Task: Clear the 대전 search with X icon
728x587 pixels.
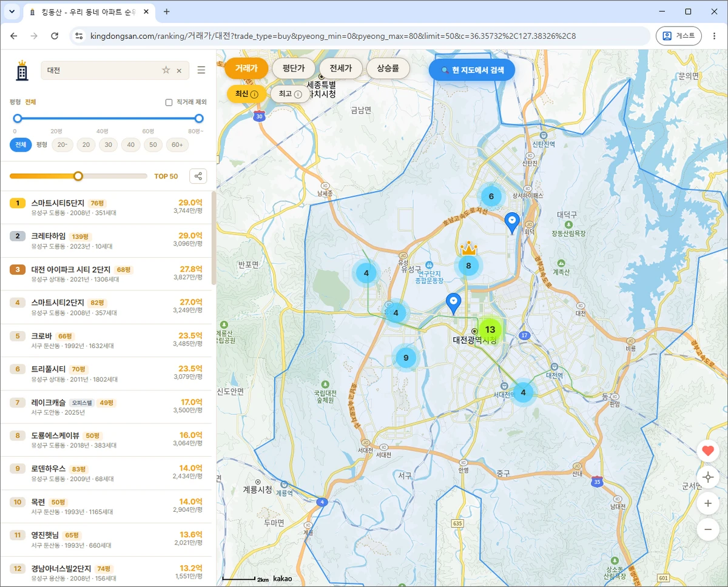Action: coord(179,71)
